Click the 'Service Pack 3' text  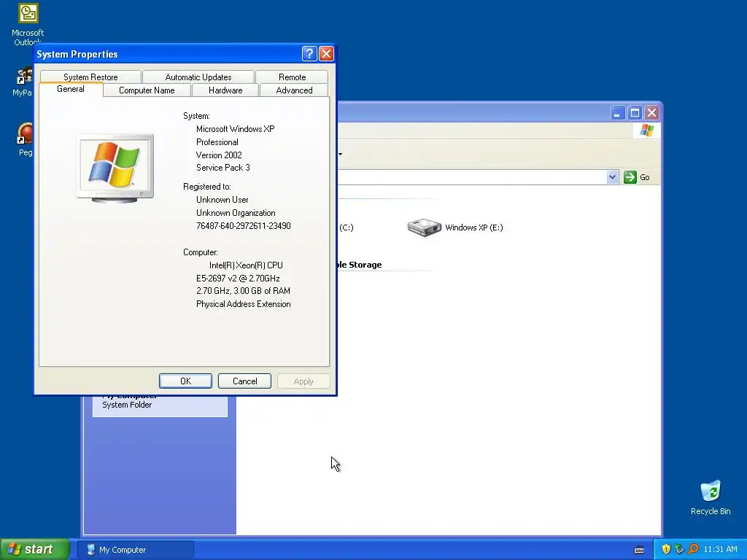(x=223, y=168)
